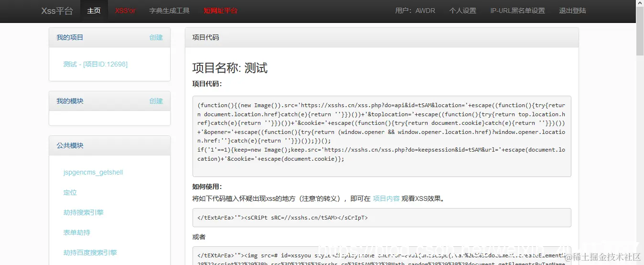Go to 短网址平台 link
Viewport: 644px width, 265px height.
click(x=220, y=11)
